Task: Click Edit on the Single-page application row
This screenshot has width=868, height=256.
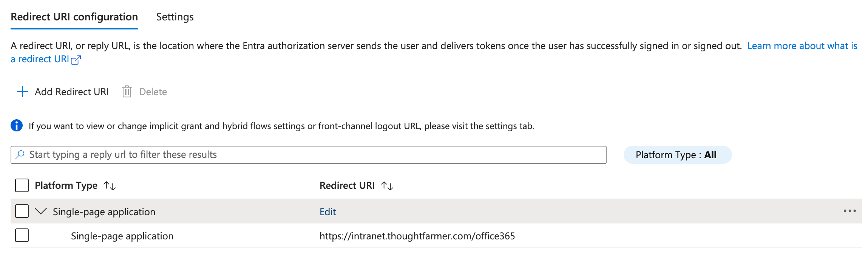Action: point(327,211)
